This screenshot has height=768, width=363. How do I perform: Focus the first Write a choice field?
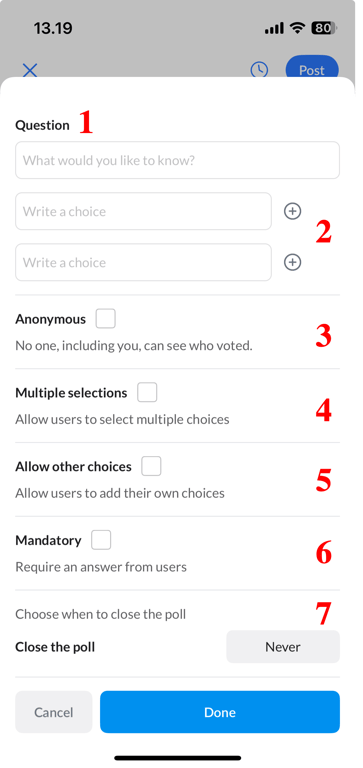[144, 211]
